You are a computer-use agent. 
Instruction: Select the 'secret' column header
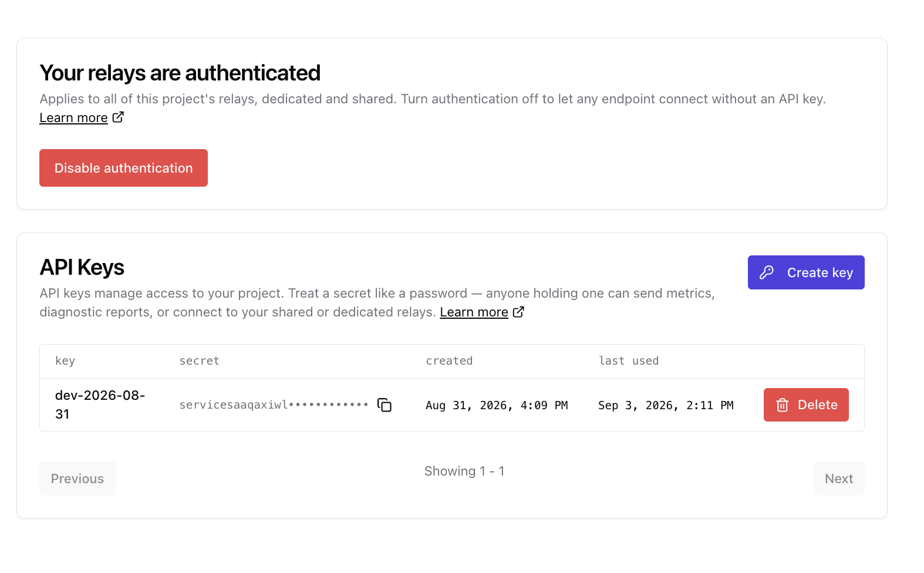(200, 361)
